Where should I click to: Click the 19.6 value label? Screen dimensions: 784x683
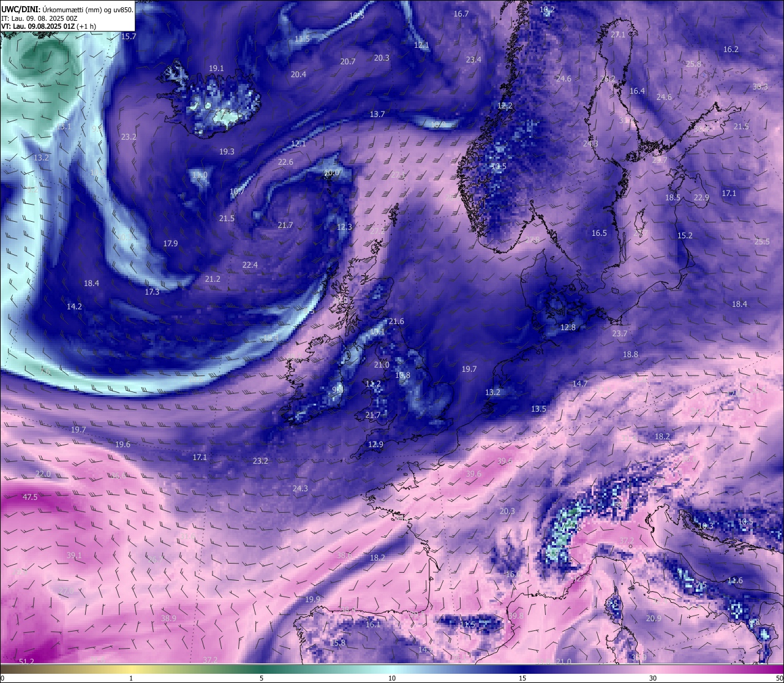tap(123, 444)
